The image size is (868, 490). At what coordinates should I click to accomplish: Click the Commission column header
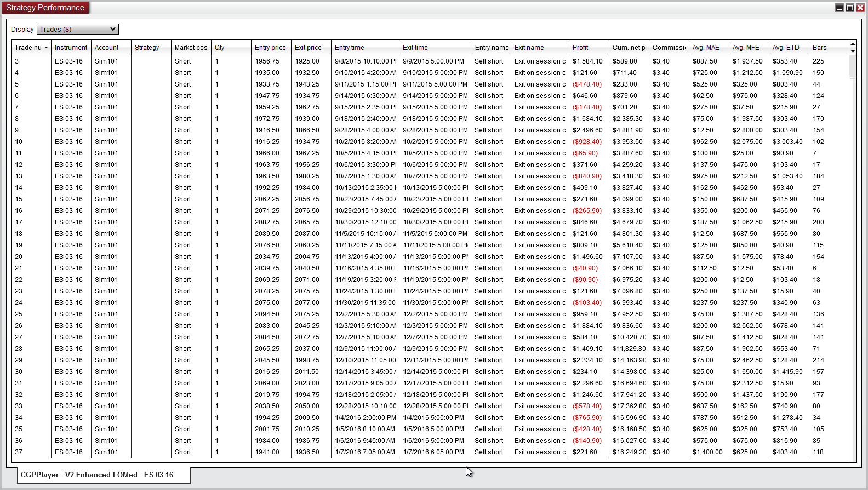point(669,48)
